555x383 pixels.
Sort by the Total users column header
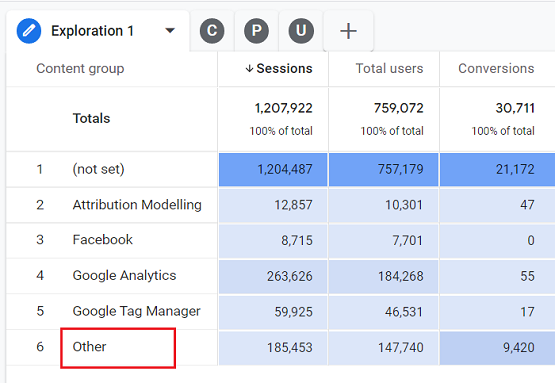(389, 68)
